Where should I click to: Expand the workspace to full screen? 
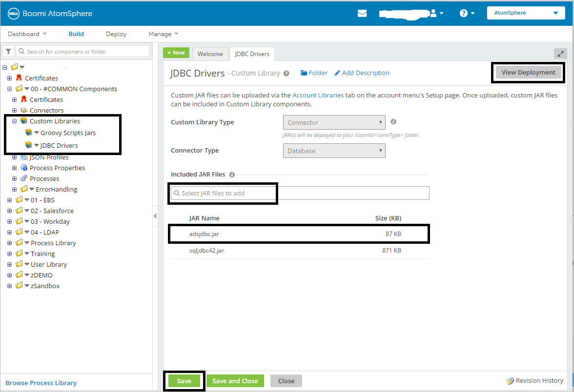pos(560,54)
